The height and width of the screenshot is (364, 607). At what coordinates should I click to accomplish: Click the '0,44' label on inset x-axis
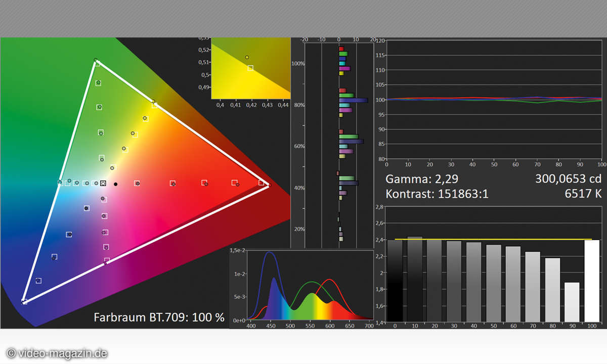284,105
